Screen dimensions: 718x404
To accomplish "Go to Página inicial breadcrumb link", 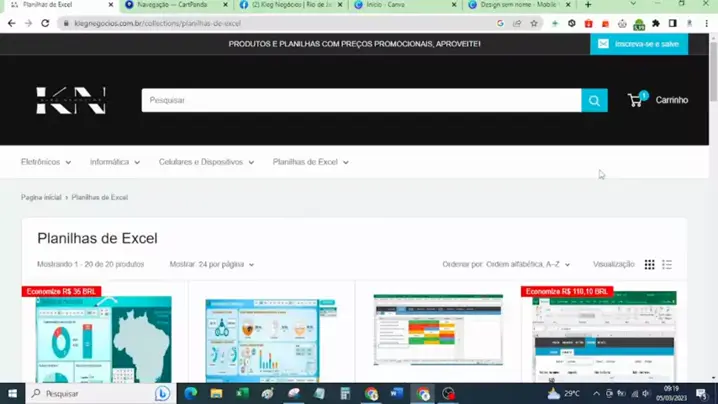I will (41, 198).
